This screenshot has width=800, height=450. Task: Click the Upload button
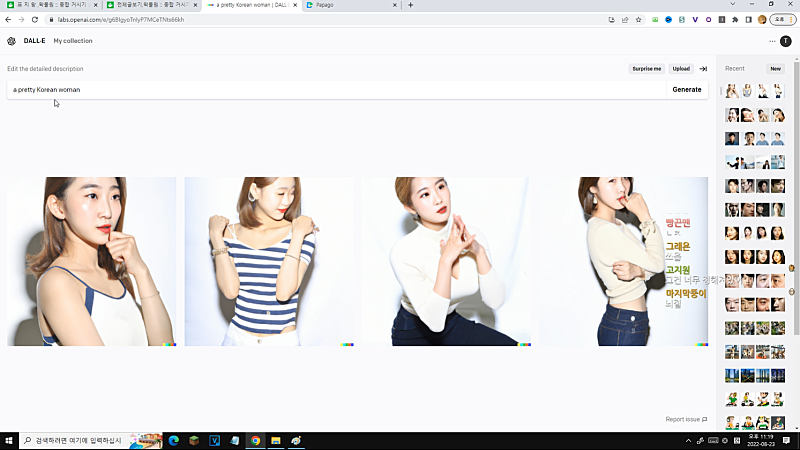coord(681,69)
